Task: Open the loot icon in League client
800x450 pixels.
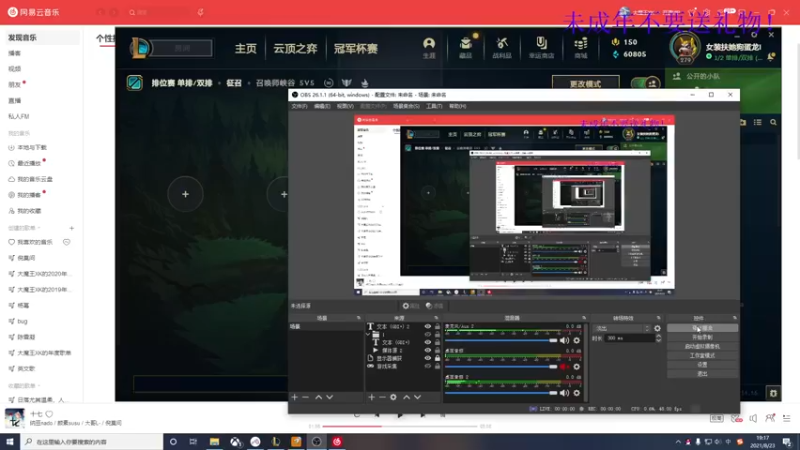Action: (x=502, y=47)
